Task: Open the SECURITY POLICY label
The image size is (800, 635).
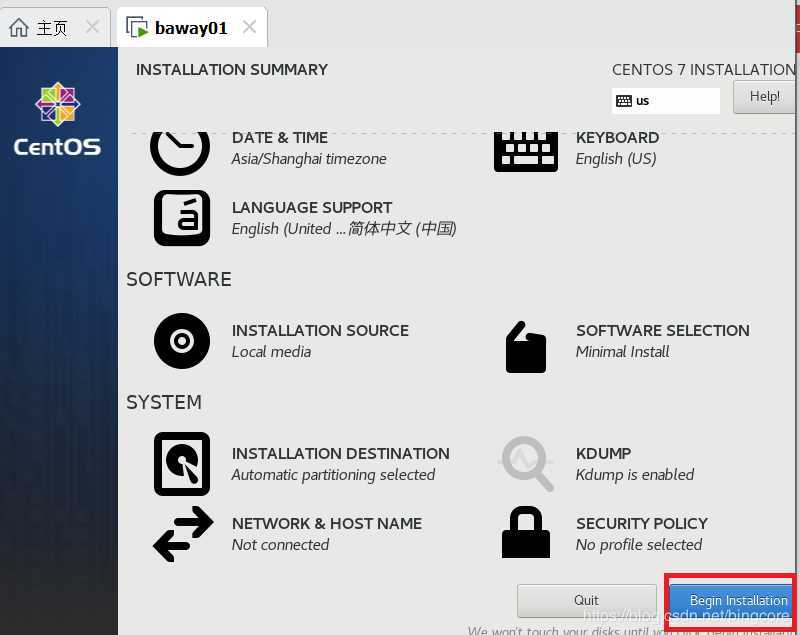Action: click(642, 523)
